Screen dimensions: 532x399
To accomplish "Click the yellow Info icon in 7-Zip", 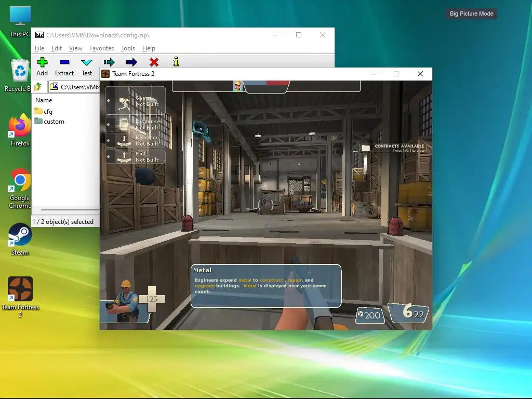I will coord(176,62).
